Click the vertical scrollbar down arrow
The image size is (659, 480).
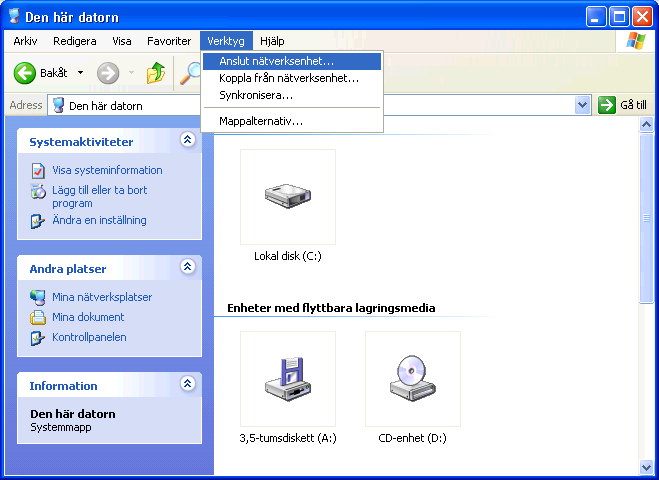click(x=646, y=467)
